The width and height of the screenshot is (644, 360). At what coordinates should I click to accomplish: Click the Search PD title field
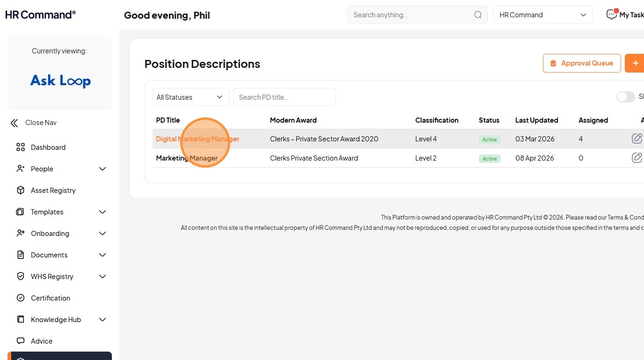(284, 97)
